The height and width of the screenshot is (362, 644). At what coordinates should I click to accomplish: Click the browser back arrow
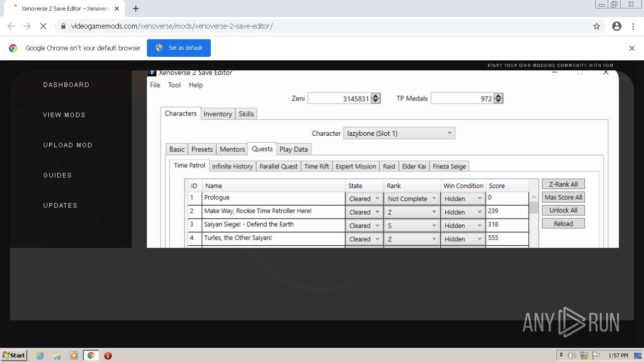11,26
